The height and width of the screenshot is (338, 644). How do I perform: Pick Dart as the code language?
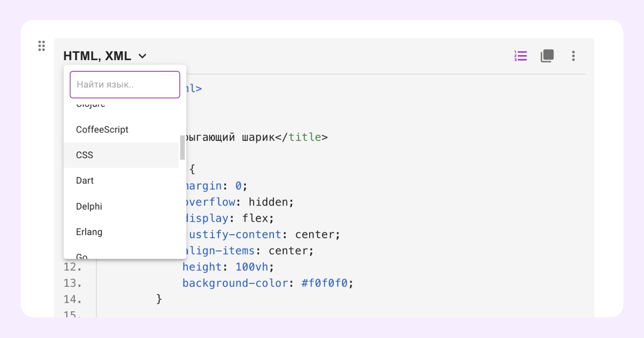[x=85, y=180]
